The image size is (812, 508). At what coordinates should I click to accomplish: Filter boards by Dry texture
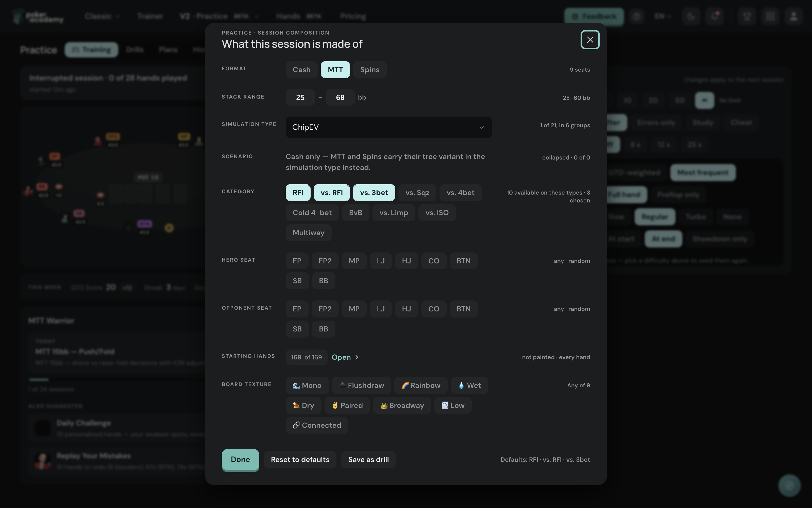303,406
